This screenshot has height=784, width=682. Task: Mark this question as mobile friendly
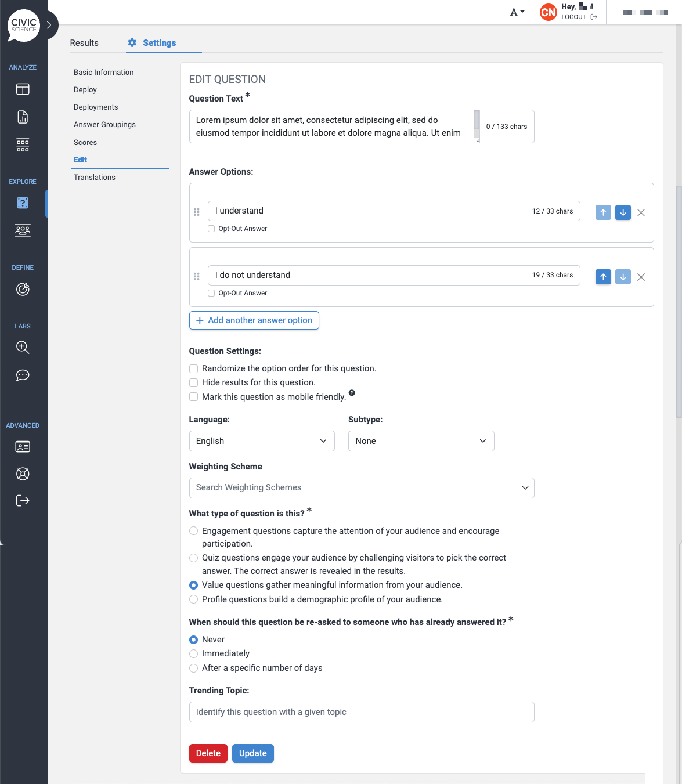194,397
